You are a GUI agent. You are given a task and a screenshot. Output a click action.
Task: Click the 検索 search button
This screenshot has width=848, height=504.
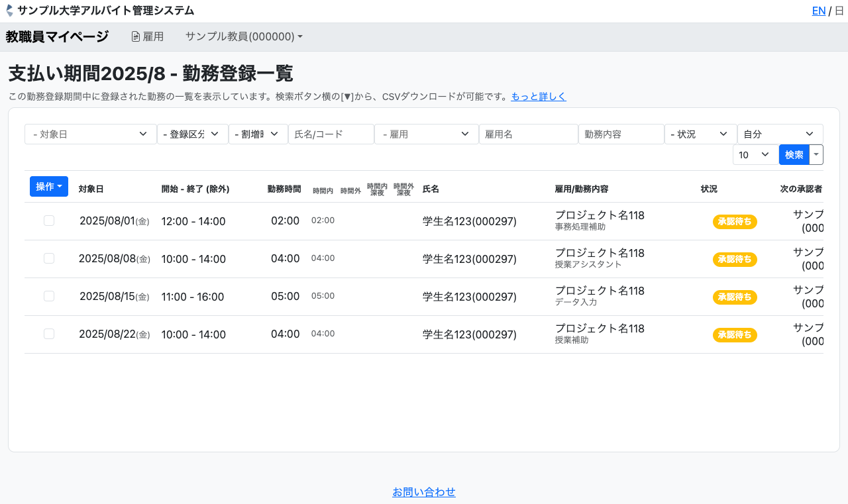pyautogui.click(x=794, y=154)
